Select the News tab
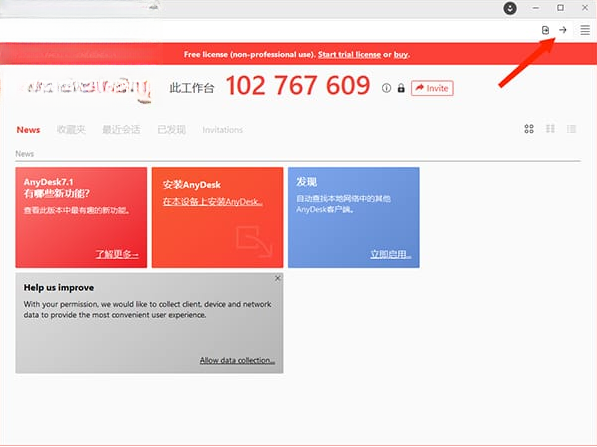This screenshot has height=447, width=597. [28, 130]
